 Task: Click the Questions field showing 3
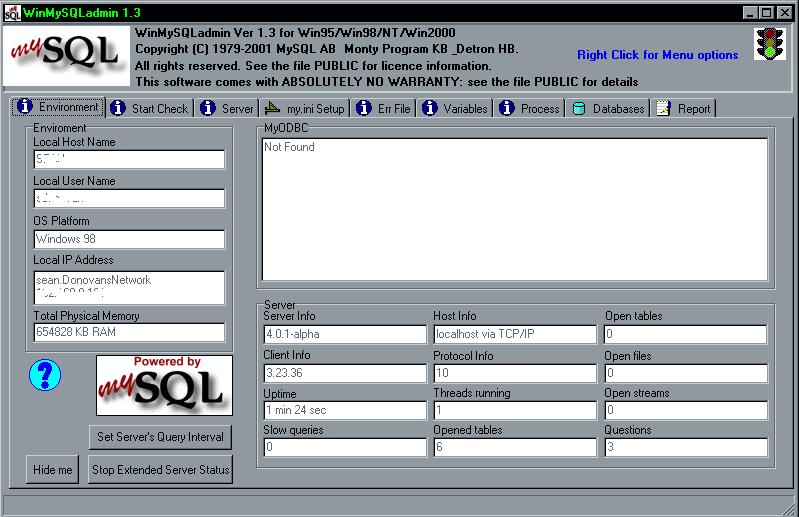tap(686, 447)
